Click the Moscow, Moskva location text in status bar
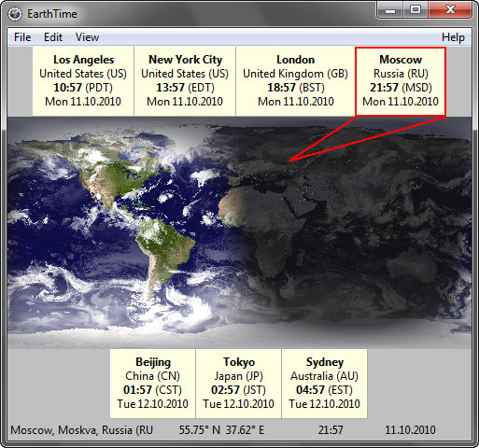This screenshot has height=448, width=479. [x=82, y=430]
